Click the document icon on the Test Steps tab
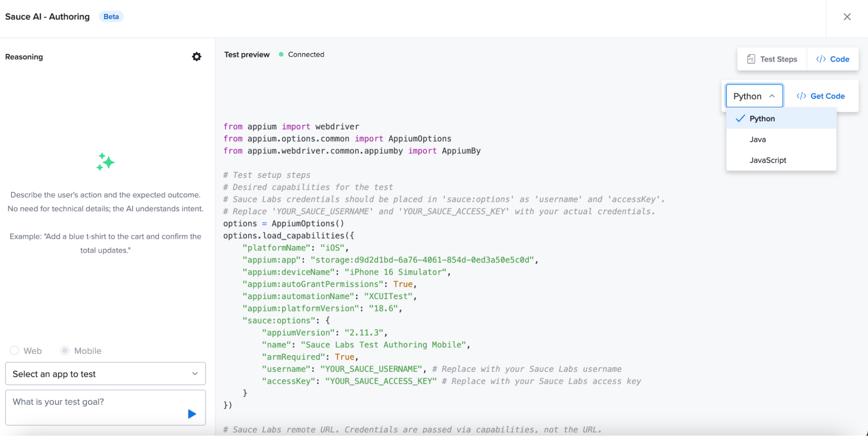The width and height of the screenshot is (868, 436). (x=751, y=59)
